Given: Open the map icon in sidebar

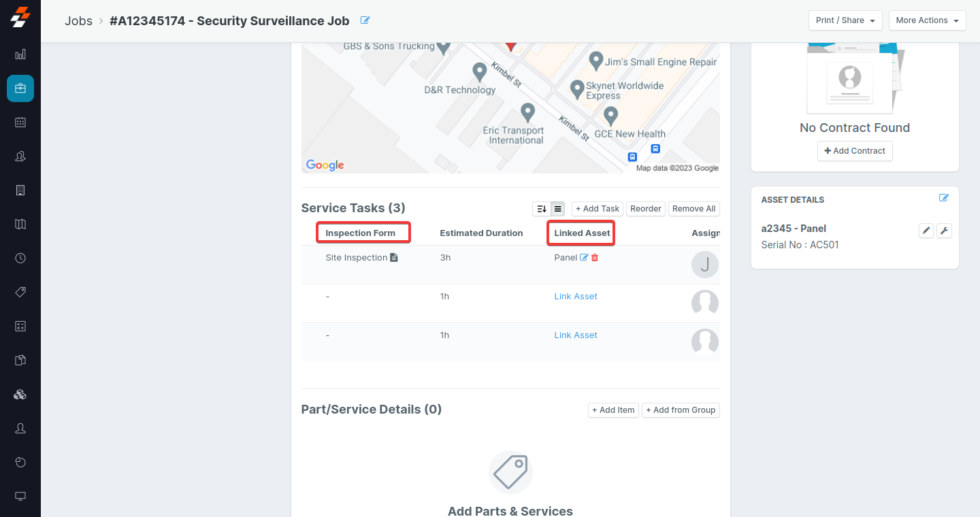Looking at the screenshot, I should click(x=20, y=224).
